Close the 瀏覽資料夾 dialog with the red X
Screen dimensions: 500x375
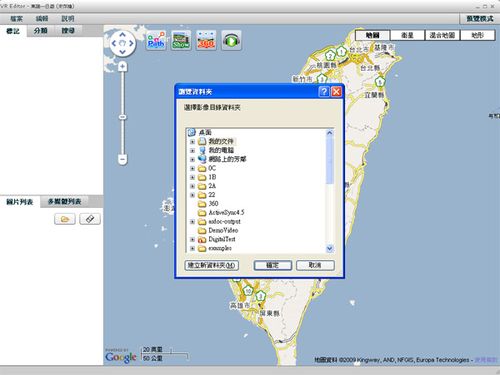click(336, 91)
